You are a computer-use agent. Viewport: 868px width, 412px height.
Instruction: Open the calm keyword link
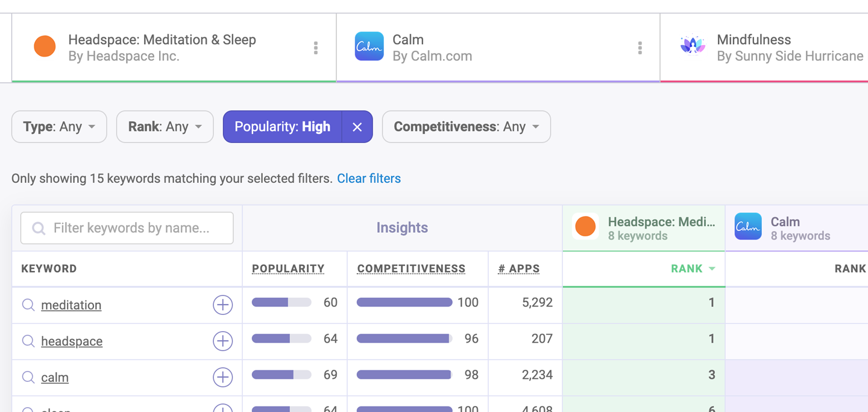(x=55, y=378)
